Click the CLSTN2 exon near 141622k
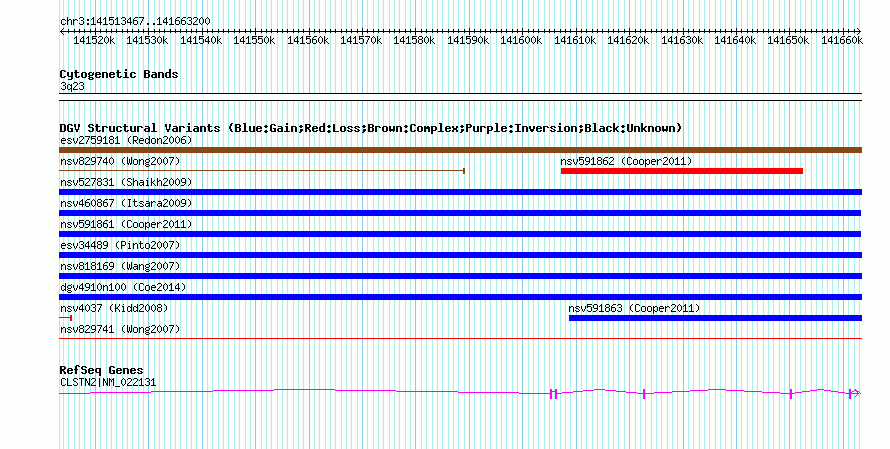Image resolution: width=890 pixels, height=449 pixels. pyautogui.click(x=644, y=394)
